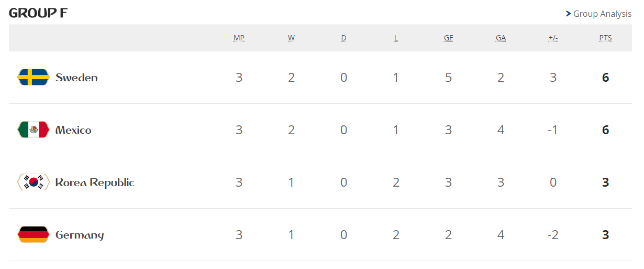Click Sweden's points total of 6

(605, 78)
